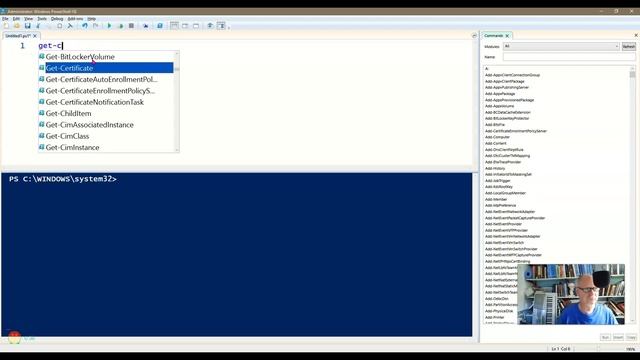Open the File menu
Screen dimensions: 640x360
click(5, 19)
